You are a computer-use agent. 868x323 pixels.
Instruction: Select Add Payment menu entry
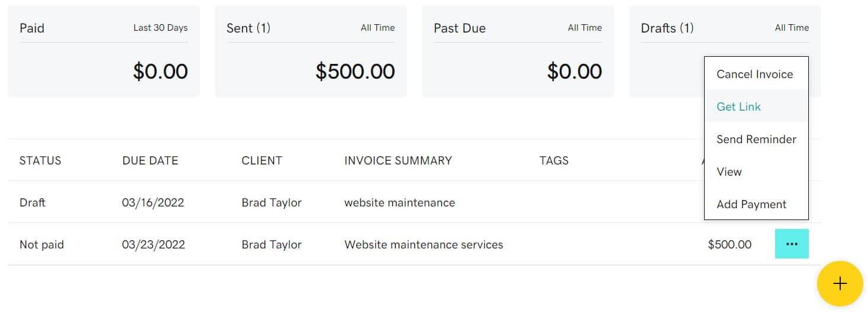click(751, 205)
